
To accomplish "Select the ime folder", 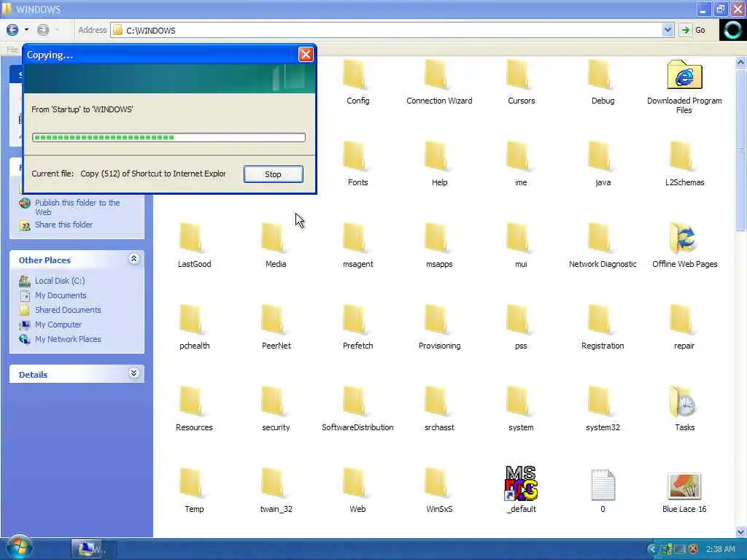I will pos(521,163).
